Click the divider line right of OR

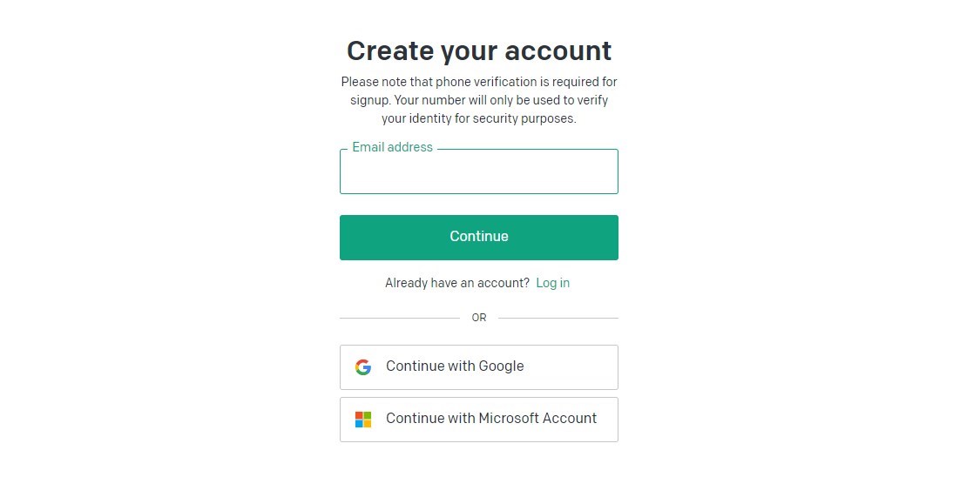tap(558, 318)
